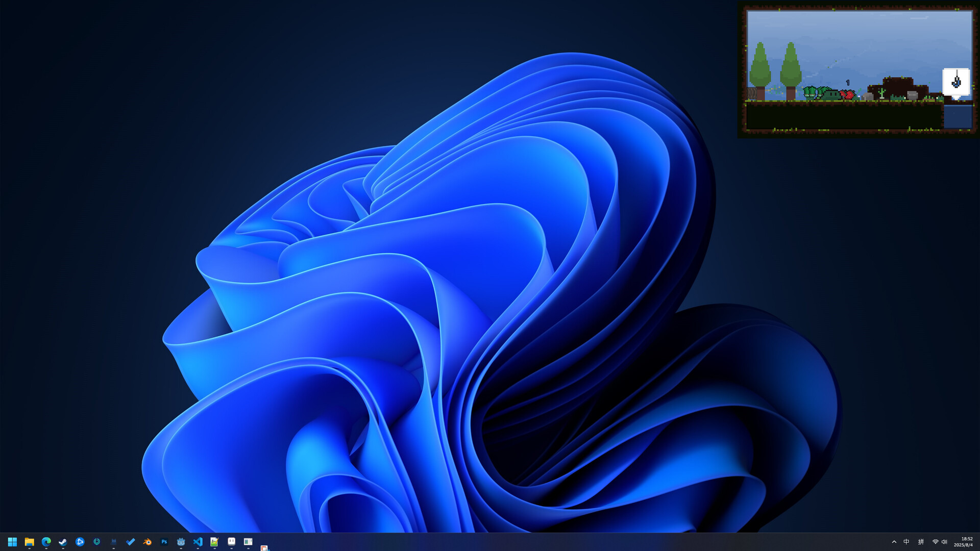This screenshot has width=980, height=551.
Task: Open Visual Studio Code
Action: pos(198,542)
